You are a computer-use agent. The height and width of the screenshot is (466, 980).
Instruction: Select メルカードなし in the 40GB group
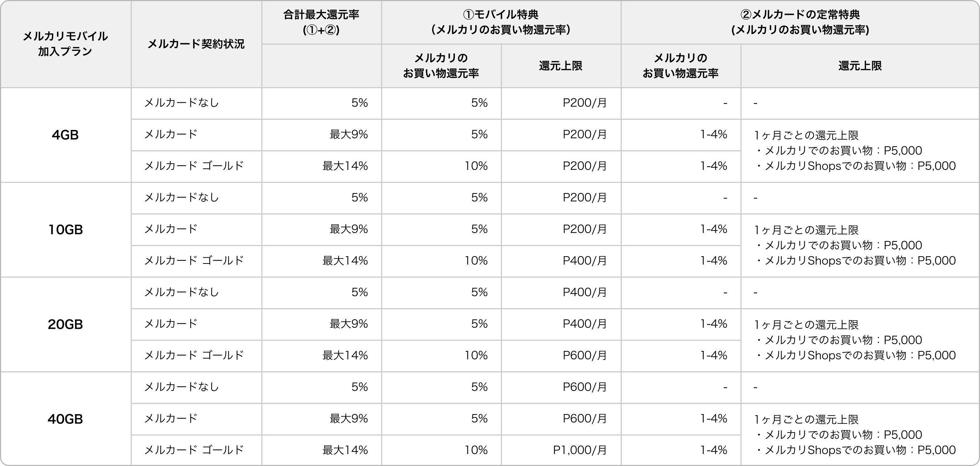182,387
